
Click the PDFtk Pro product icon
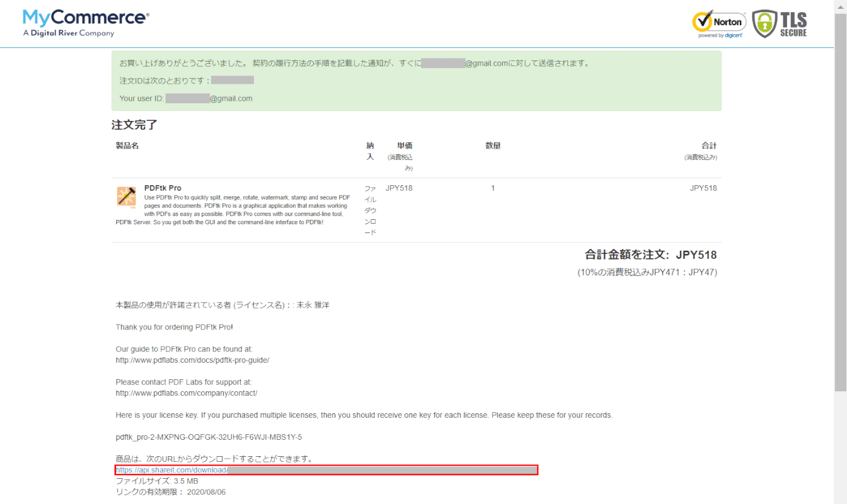[x=126, y=197]
